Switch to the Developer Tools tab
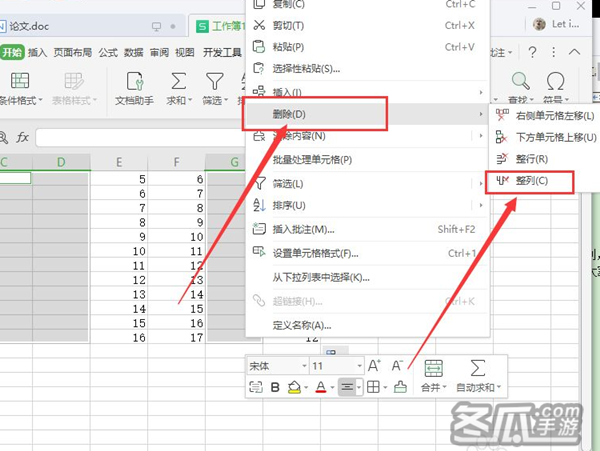 pyautogui.click(x=222, y=52)
